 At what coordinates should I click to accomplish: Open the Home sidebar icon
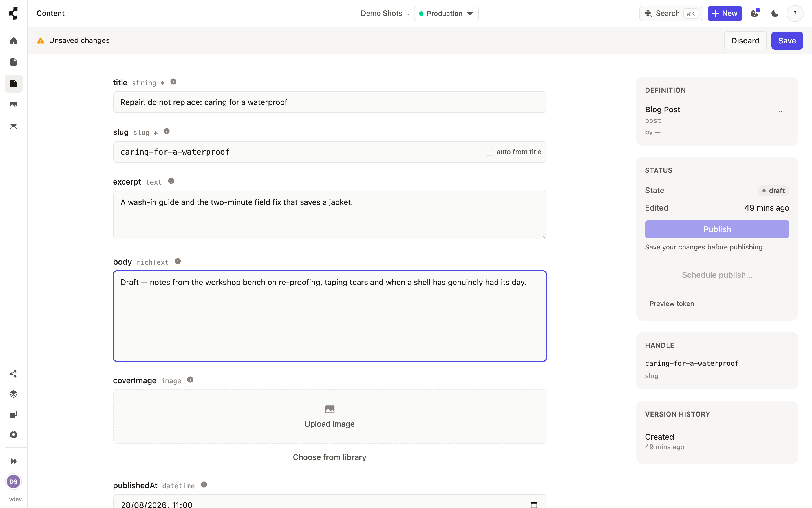pos(14,41)
